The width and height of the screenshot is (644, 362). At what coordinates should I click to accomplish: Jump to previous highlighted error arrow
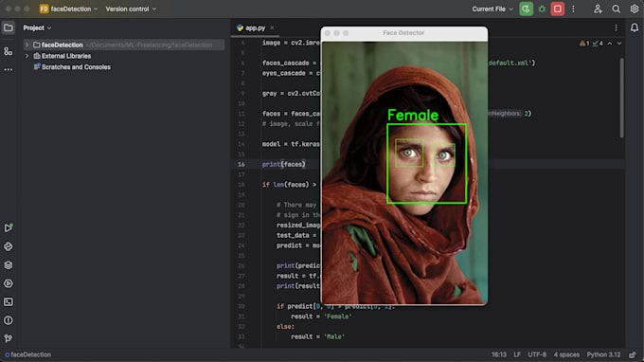coord(610,44)
